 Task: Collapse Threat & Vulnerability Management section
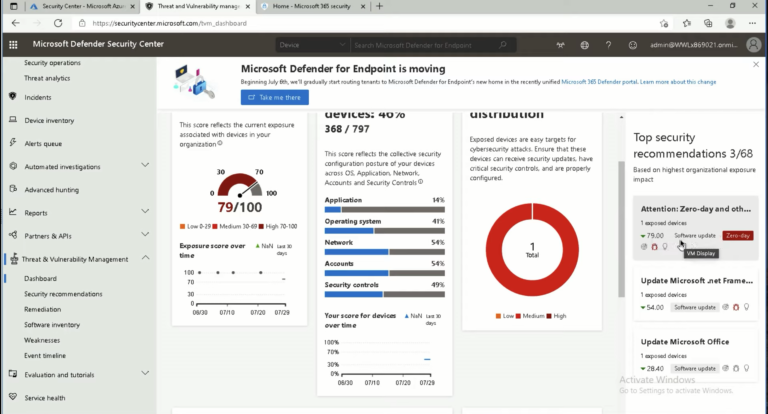pos(145,258)
